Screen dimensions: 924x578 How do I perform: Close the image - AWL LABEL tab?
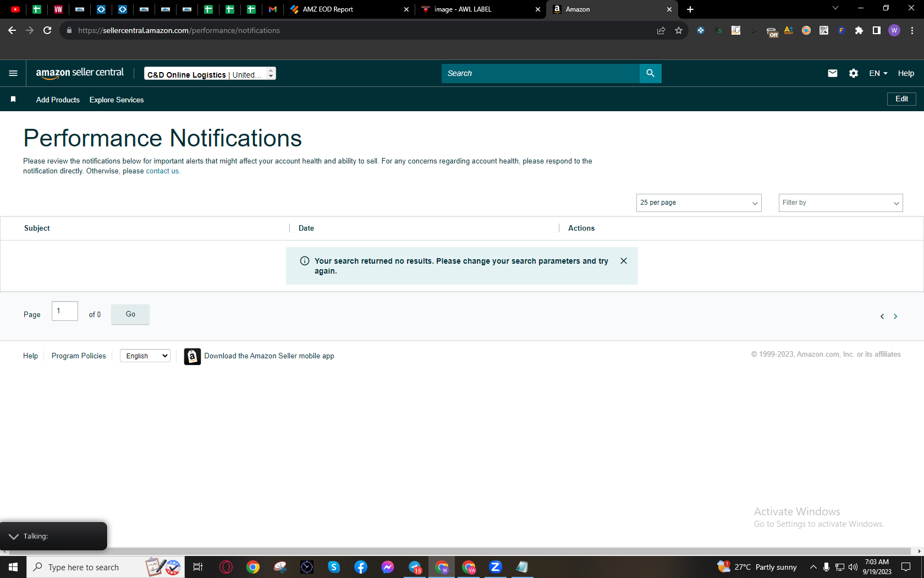click(538, 9)
